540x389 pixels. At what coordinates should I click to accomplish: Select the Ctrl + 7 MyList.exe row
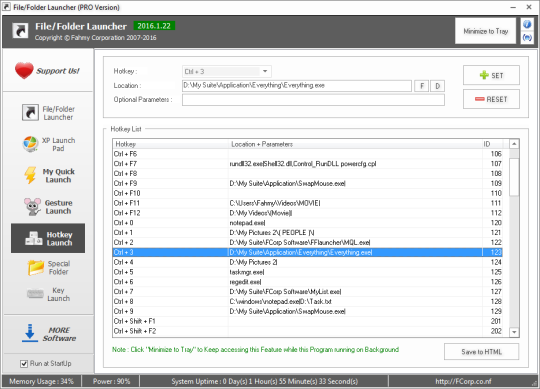tap(308, 292)
